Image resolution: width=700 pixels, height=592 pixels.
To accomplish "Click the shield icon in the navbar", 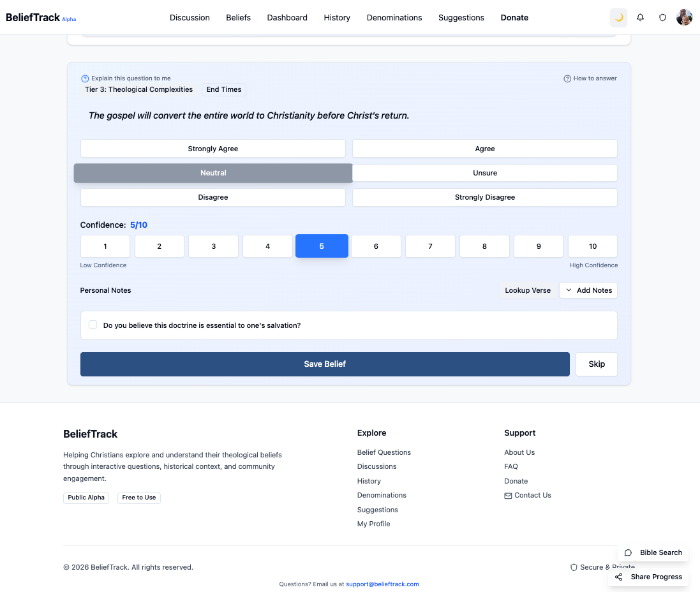I will [662, 17].
